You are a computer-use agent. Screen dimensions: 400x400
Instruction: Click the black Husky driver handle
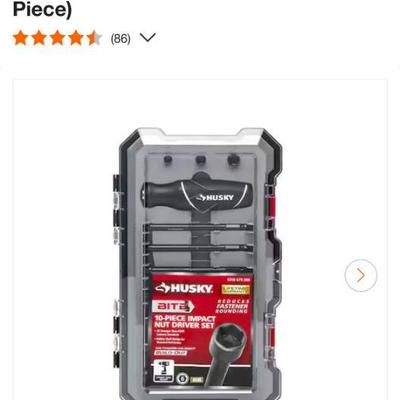tap(195, 196)
